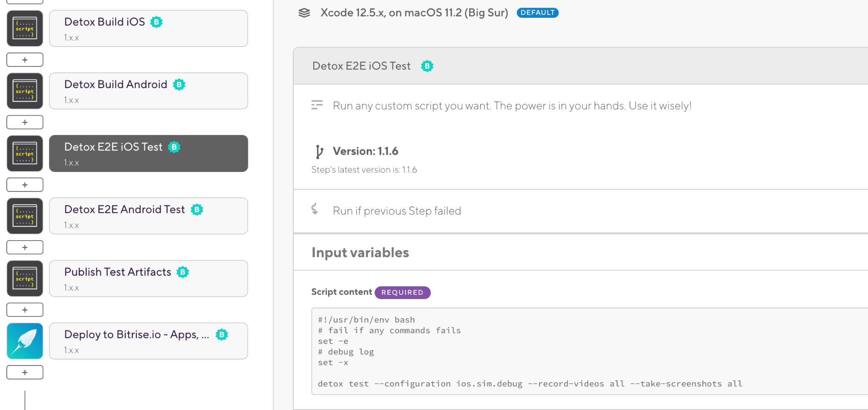The image size is (868, 410).
Task: Click the Detox E2E Android Test script icon
Action: 25,216
